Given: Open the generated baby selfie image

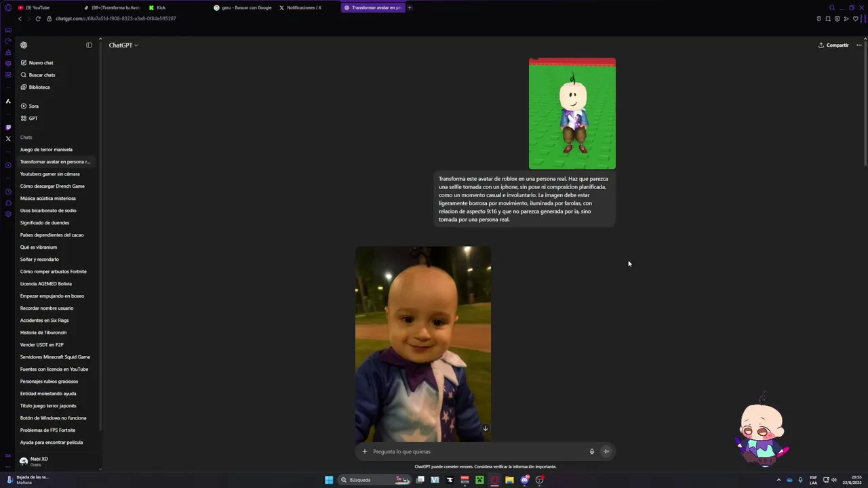Looking at the screenshot, I should tap(423, 344).
